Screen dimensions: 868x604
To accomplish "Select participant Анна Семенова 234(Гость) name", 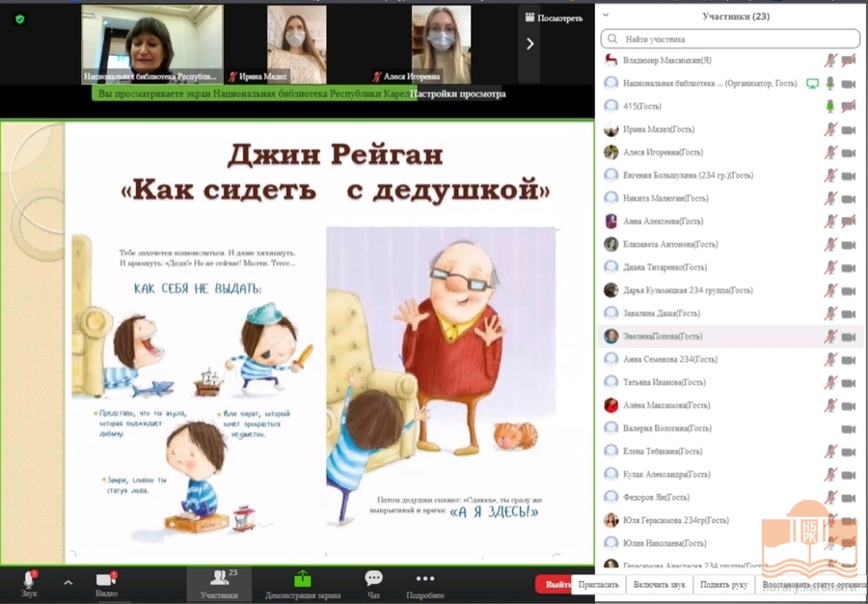I will [670, 359].
